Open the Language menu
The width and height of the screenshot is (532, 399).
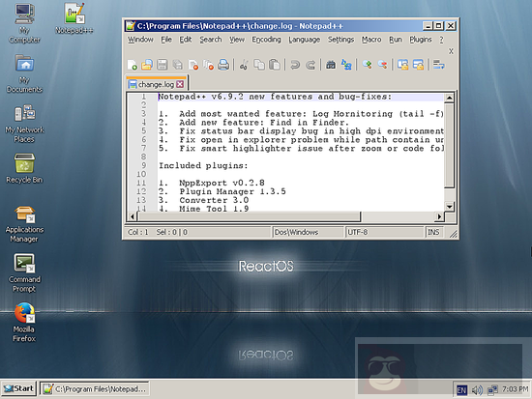pos(304,40)
